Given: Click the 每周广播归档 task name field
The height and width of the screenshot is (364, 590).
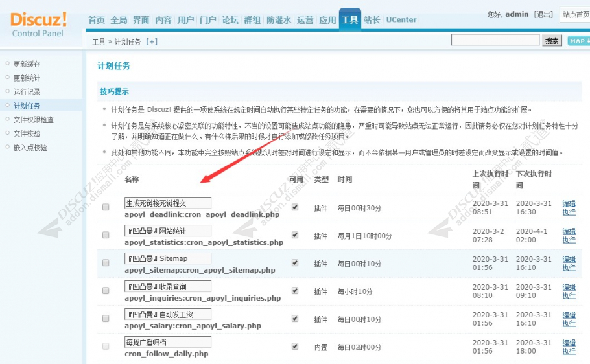Looking at the screenshot, I should coord(168,342).
